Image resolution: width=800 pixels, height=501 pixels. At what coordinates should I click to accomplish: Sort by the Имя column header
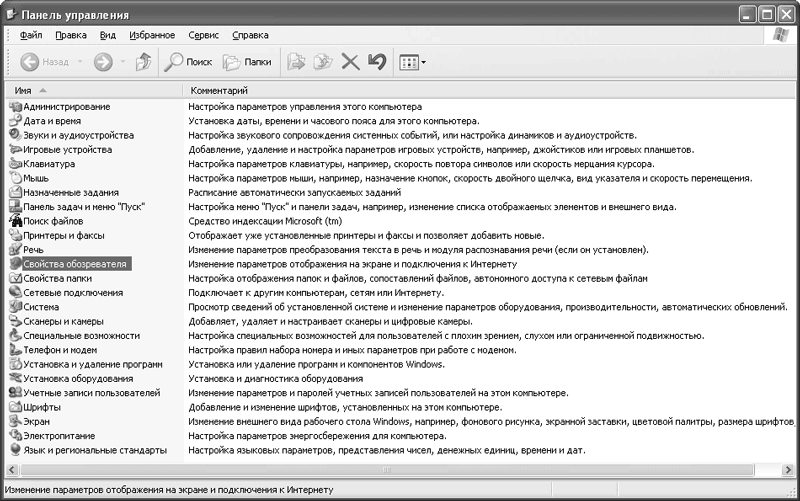click(x=94, y=90)
